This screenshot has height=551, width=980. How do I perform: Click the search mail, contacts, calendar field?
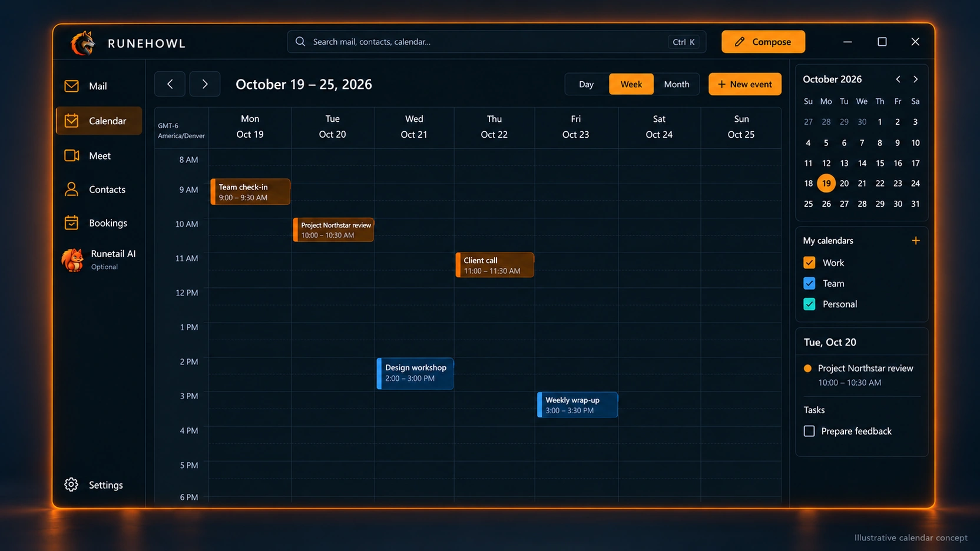[x=496, y=42]
